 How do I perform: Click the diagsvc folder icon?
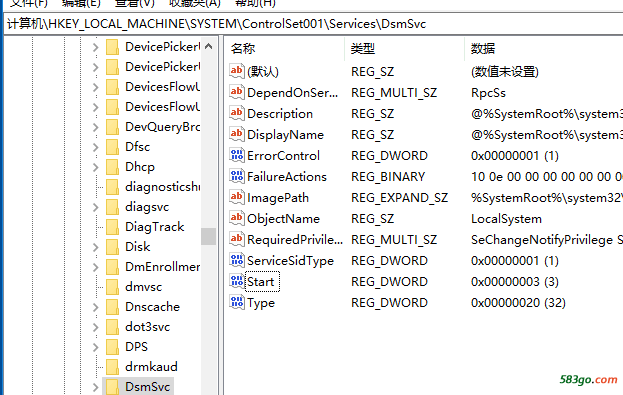tap(112, 207)
